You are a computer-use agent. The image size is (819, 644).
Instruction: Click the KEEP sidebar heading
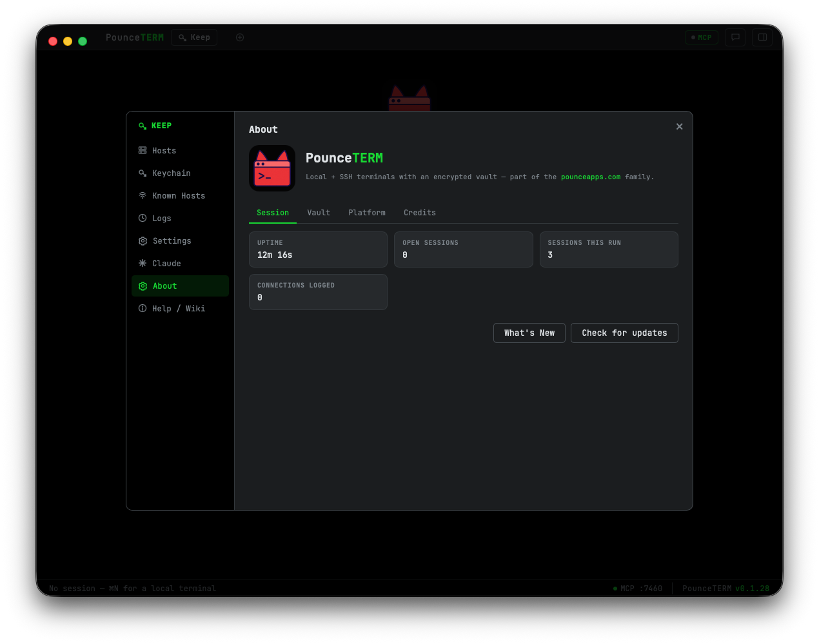tap(161, 126)
